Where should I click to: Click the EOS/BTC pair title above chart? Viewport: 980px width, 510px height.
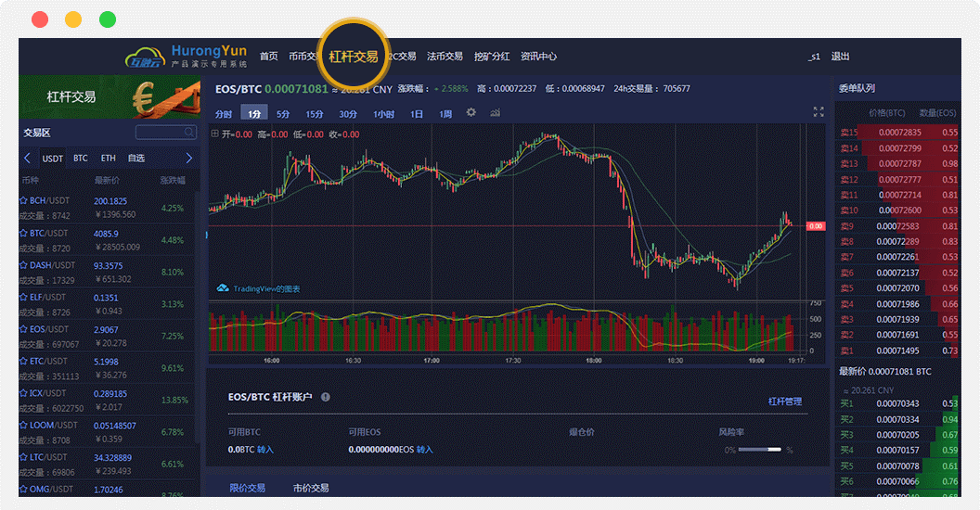[x=239, y=89]
